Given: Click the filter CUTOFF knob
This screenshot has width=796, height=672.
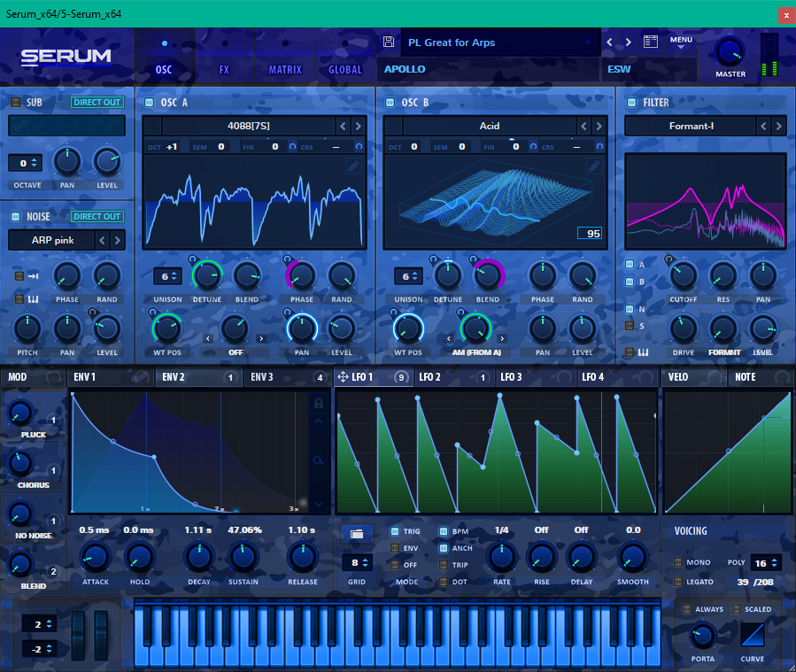Looking at the screenshot, I should tap(683, 275).
